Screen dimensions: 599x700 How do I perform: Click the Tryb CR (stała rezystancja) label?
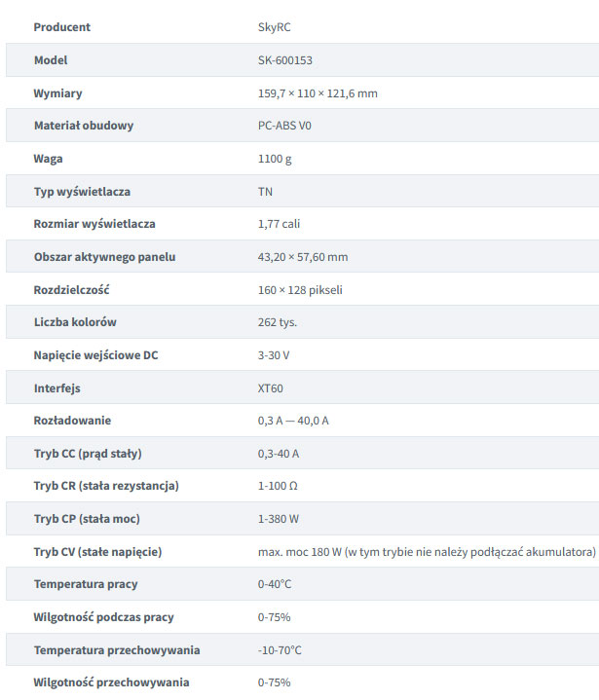(106, 486)
